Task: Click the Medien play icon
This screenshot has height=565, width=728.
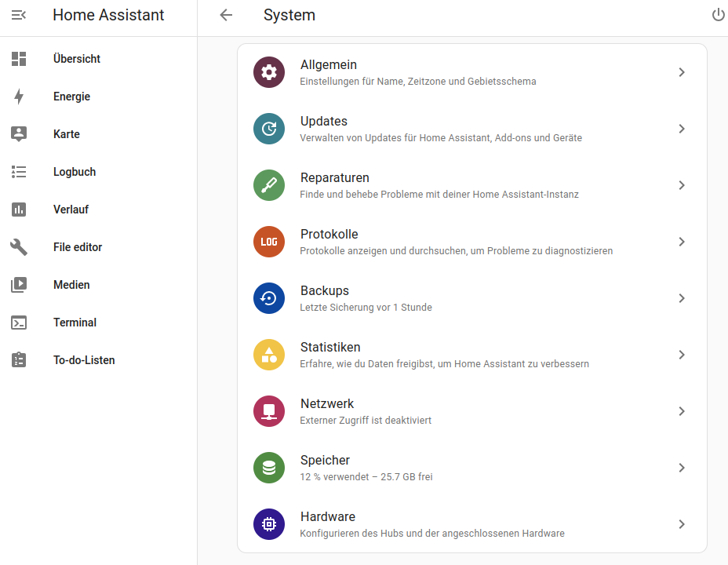Action: pyautogui.click(x=19, y=285)
